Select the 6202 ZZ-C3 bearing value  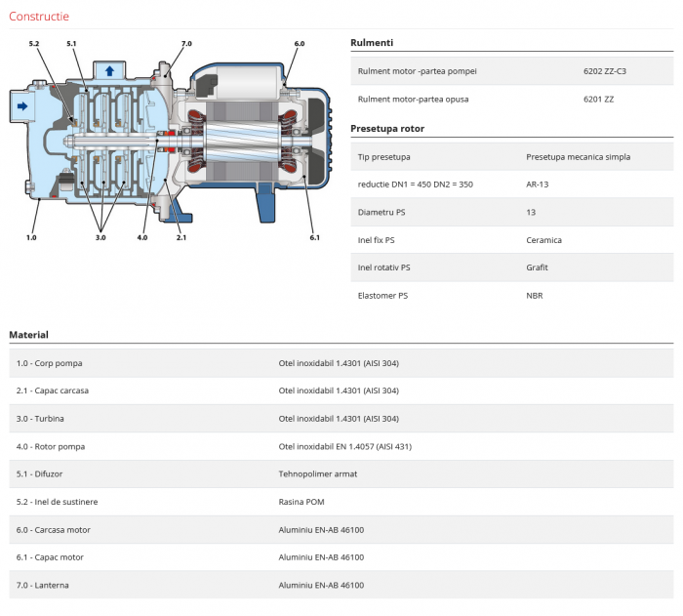(x=602, y=71)
